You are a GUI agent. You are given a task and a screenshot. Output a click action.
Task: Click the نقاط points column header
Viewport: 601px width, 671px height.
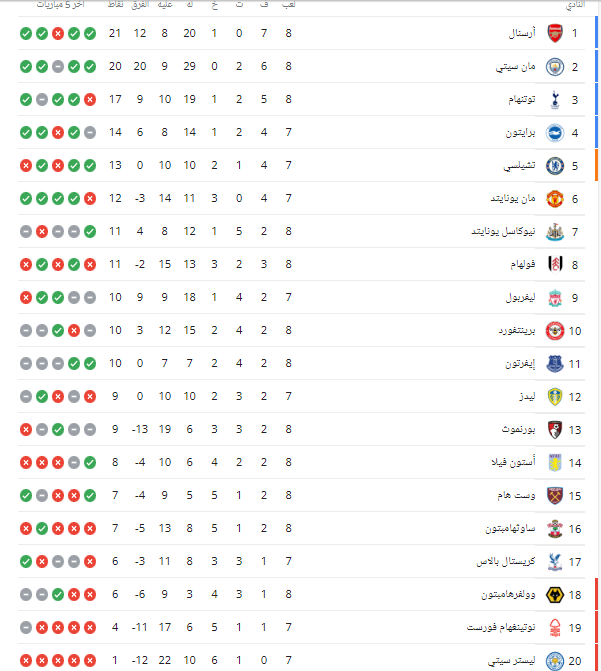point(116,6)
